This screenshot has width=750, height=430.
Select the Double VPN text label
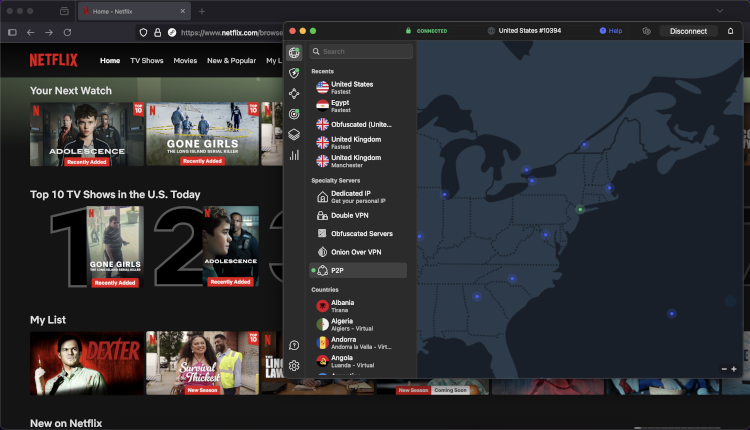(350, 215)
